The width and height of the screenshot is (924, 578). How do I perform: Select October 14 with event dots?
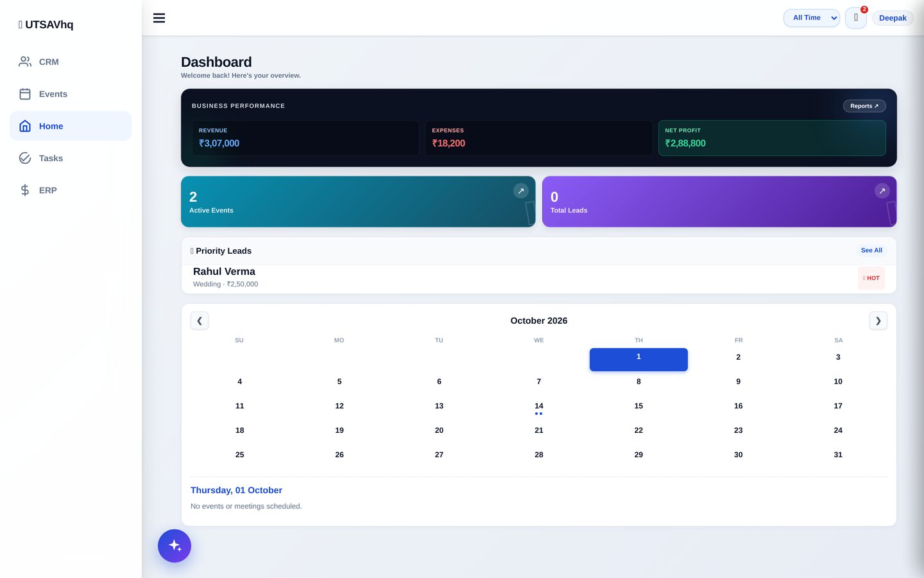point(539,408)
